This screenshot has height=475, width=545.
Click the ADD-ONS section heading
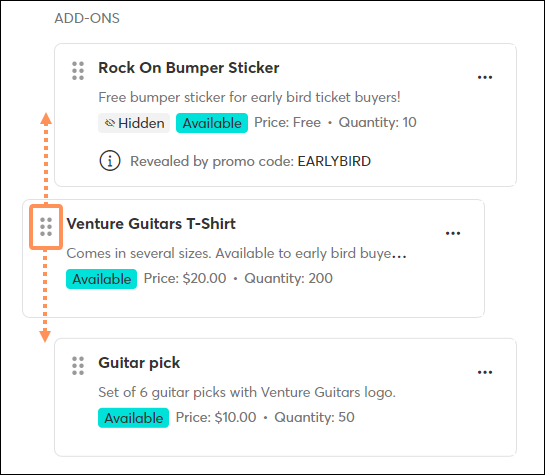click(87, 18)
